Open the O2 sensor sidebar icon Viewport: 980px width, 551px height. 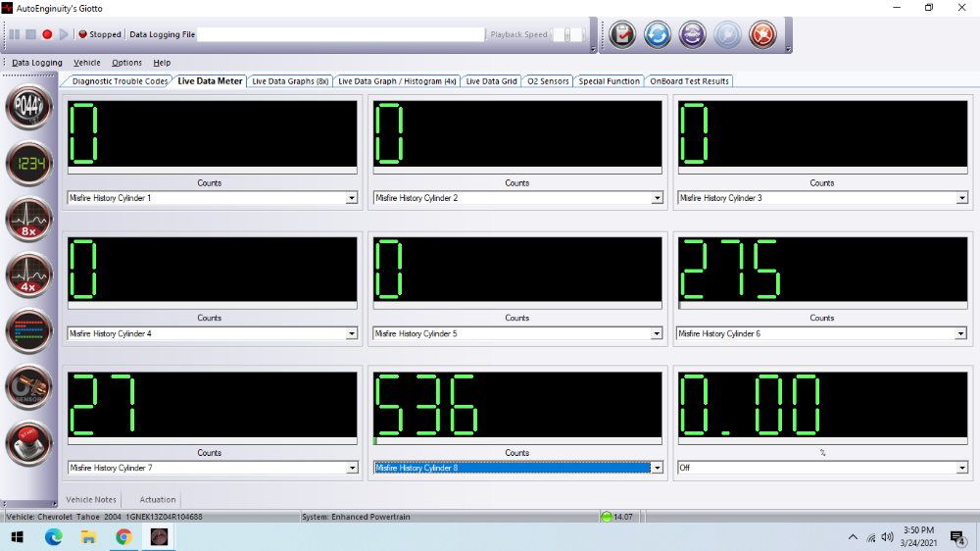point(29,388)
